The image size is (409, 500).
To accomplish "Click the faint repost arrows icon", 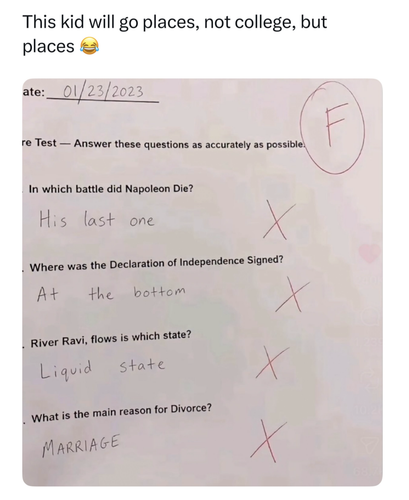I will point(370,381).
